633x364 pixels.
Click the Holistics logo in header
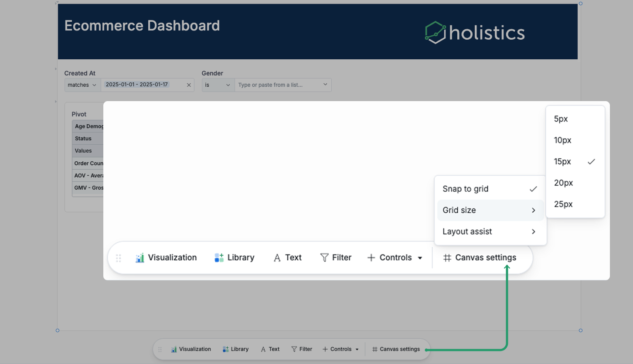click(x=475, y=33)
